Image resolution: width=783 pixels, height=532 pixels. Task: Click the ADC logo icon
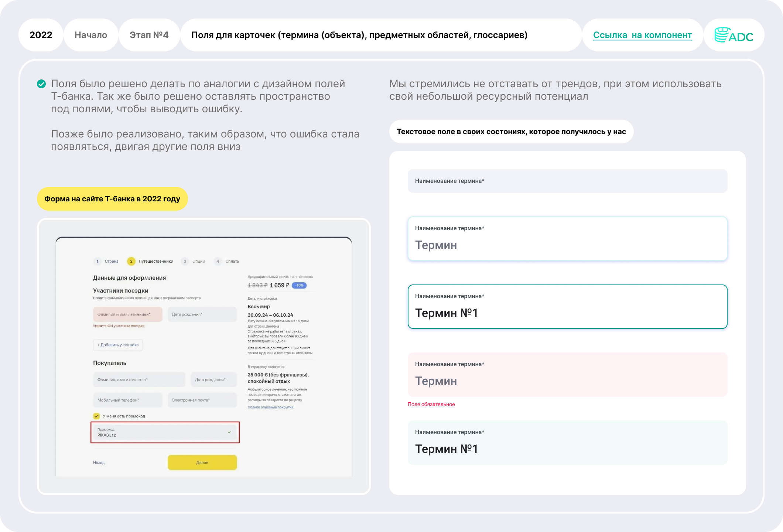[734, 35]
